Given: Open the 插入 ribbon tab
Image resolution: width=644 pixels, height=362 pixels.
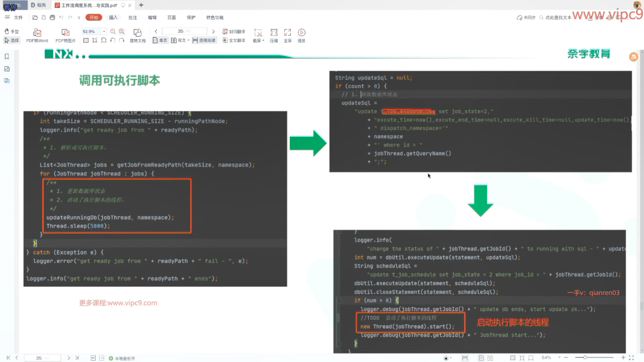Looking at the screenshot, I should [x=113, y=17].
